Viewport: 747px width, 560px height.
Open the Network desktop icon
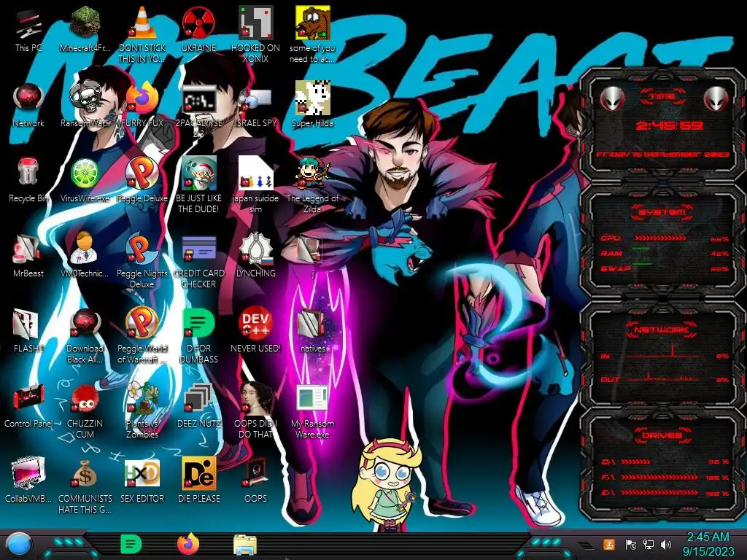coord(28,98)
